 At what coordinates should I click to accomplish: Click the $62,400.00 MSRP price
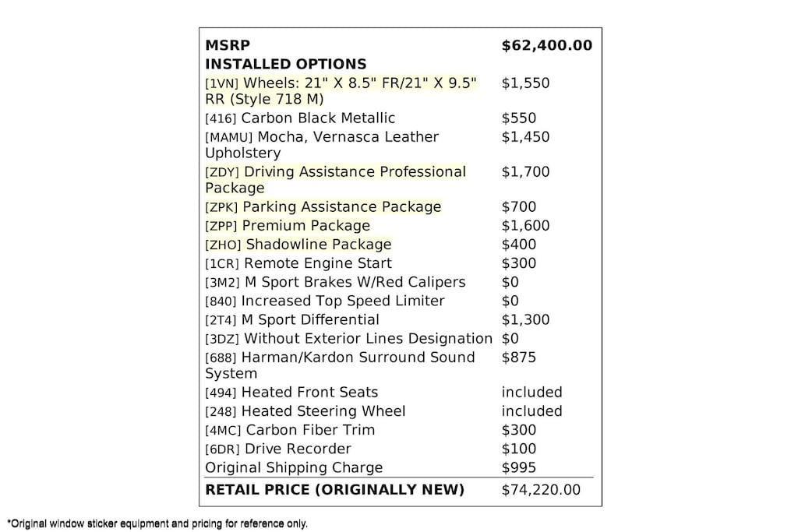pyautogui.click(x=546, y=45)
